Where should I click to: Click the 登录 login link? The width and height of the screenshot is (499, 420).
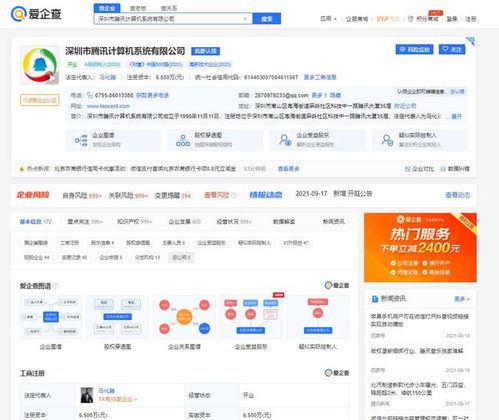coord(452,19)
